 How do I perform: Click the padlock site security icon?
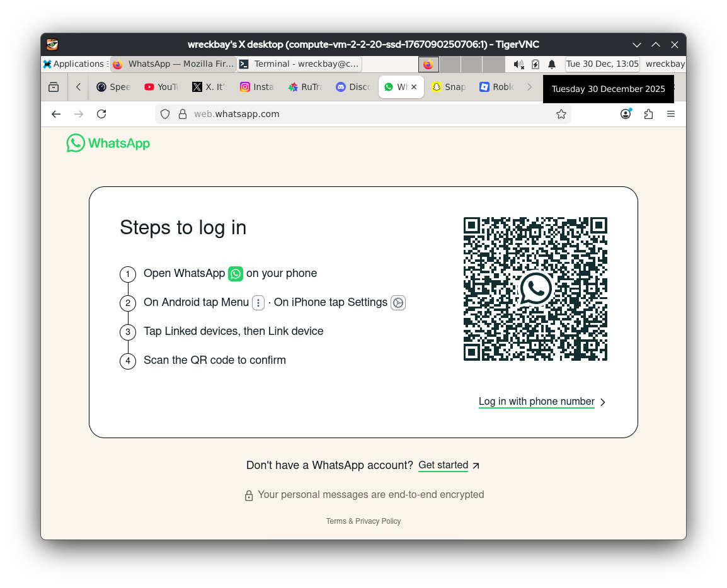point(183,114)
